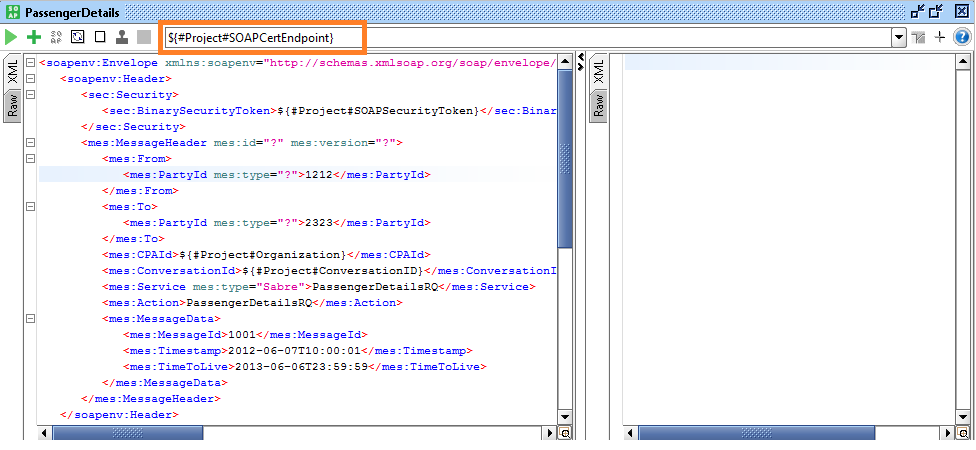Submit request with the green play icon
The height and width of the screenshot is (450, 976).
click(x=11, y=37)
